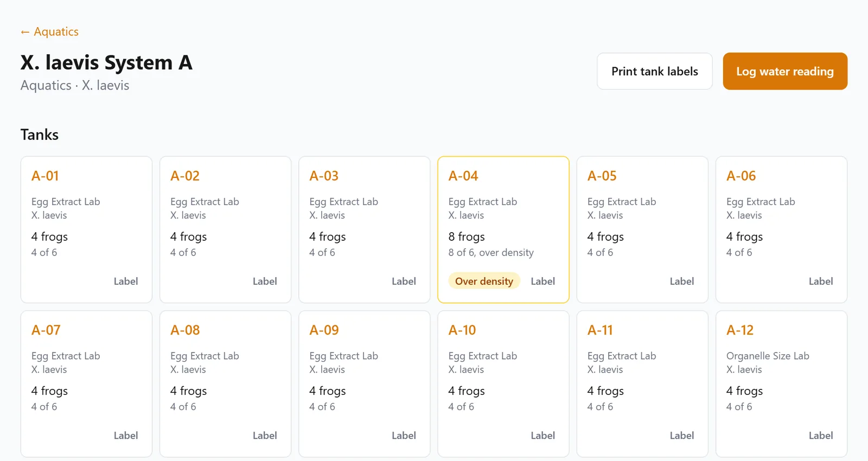Image resolution: width=868 pixels, height=461 pixels.
Task: Click the Over density badge on A-04
Action: [484, 281]
